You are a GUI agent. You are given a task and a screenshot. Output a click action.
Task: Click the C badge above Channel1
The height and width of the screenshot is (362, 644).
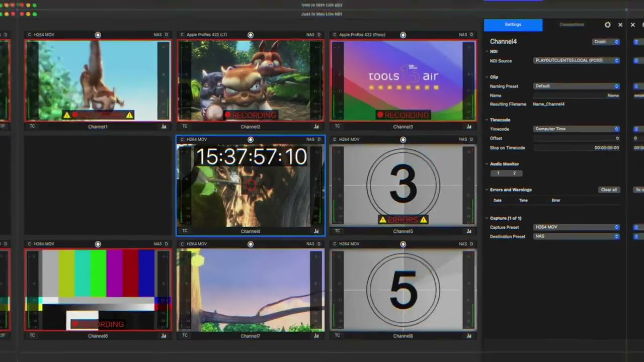(x=29, y=35)
